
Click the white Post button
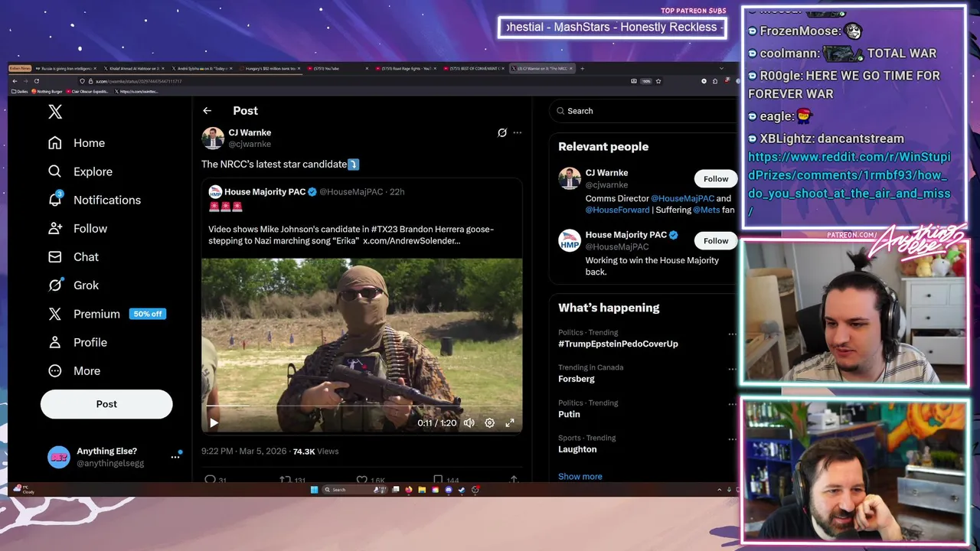pos(106,404)
